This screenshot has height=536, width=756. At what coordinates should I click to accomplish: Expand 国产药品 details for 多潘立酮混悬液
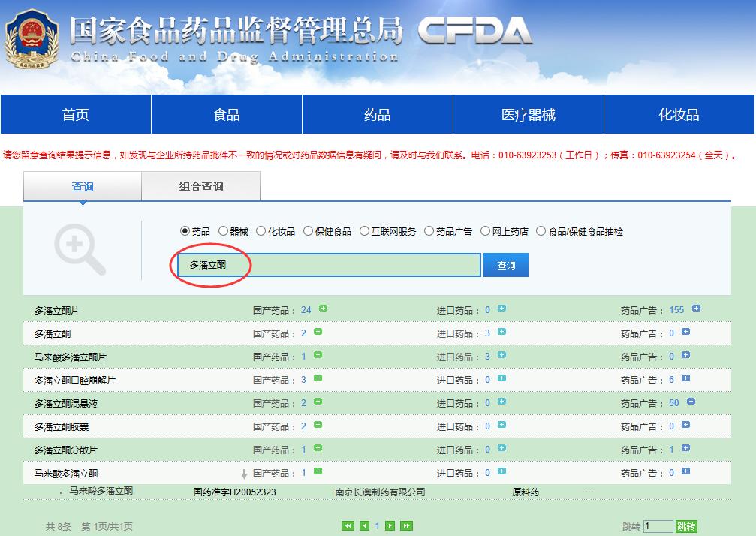(318, 402)
